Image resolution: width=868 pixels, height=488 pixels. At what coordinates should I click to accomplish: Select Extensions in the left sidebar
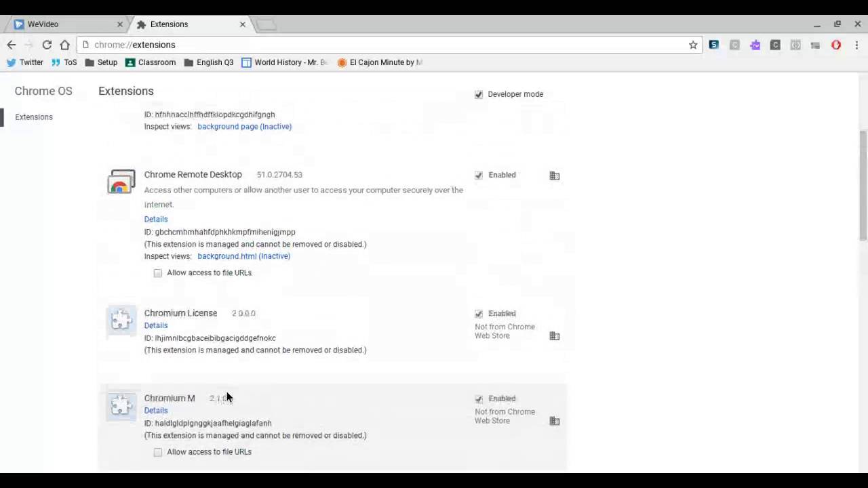pos(34,117)
